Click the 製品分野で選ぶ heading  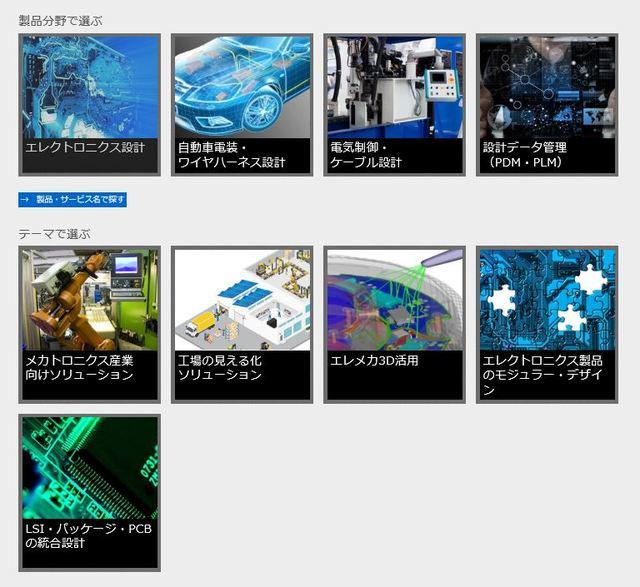(60, 21)
